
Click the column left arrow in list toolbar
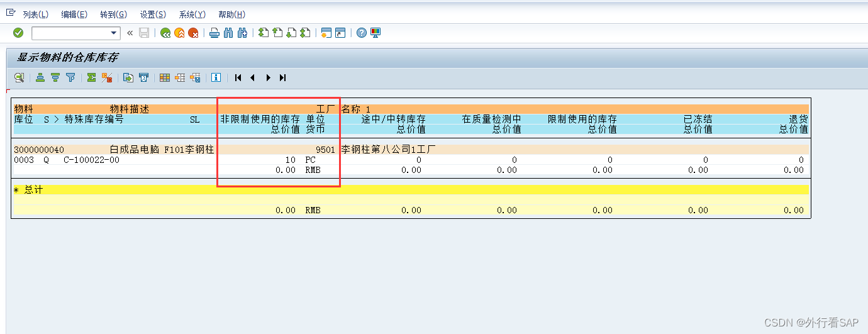(x=253, y=77)
